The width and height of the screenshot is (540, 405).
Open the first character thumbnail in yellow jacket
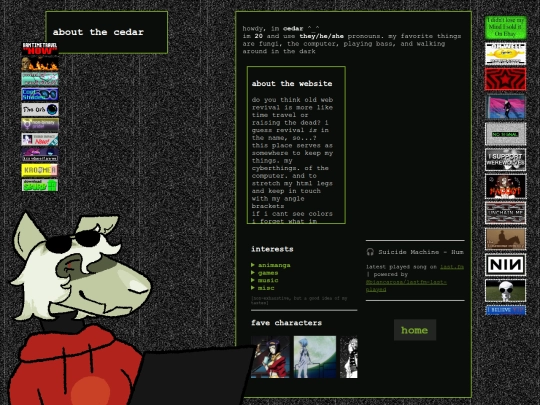[x=270, y=357]
